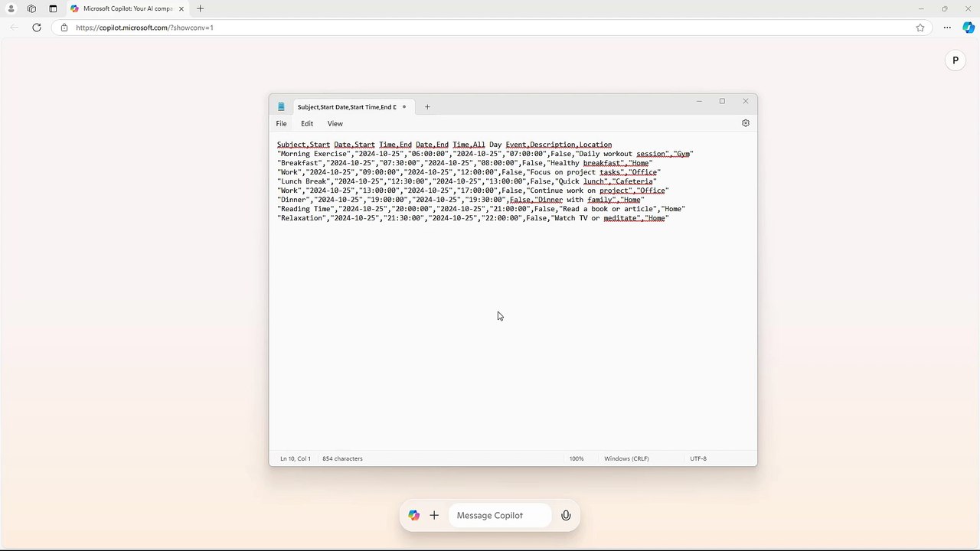Open browser Settings and more menu
Image resolution: width=980 pixels, height=551 pixels.
(947, 28)
